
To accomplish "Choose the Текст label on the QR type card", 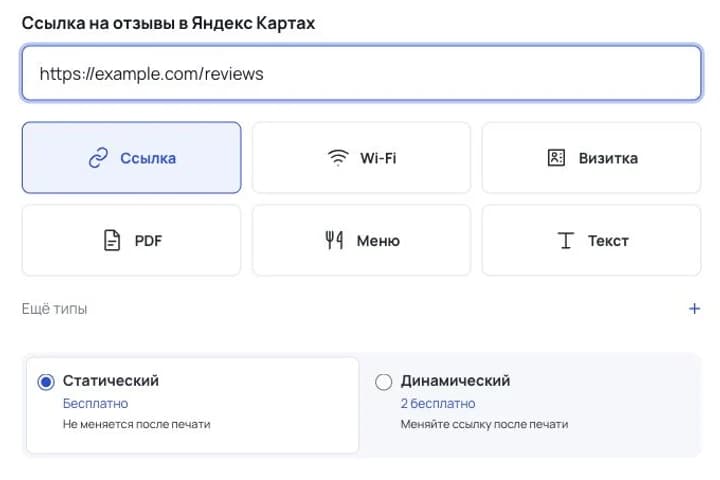I will 608,241.
